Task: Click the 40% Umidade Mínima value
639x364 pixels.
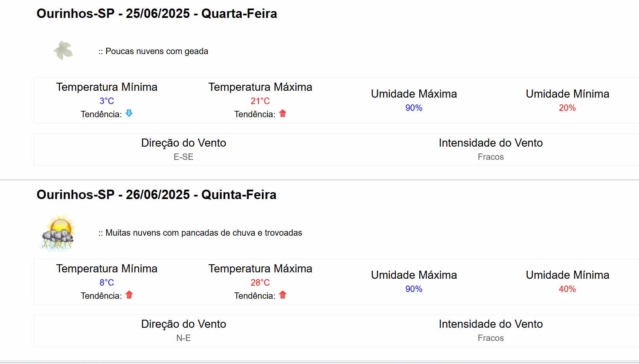Action: pyautogui.click(x=567, y=289)
